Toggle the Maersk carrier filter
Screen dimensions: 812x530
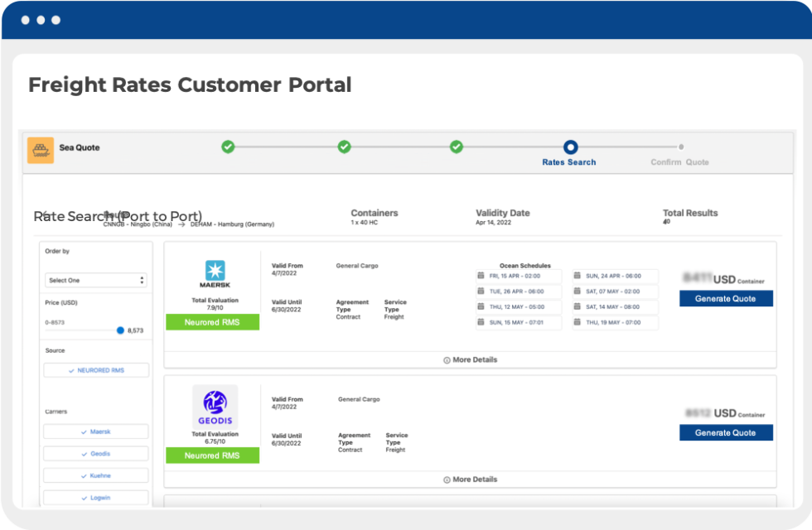pyautogui.click(x=96, y=431)
